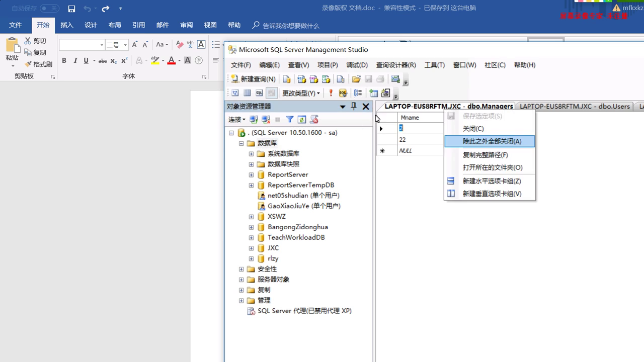Open the SSMS 工具(T) menu

point(435,65)
